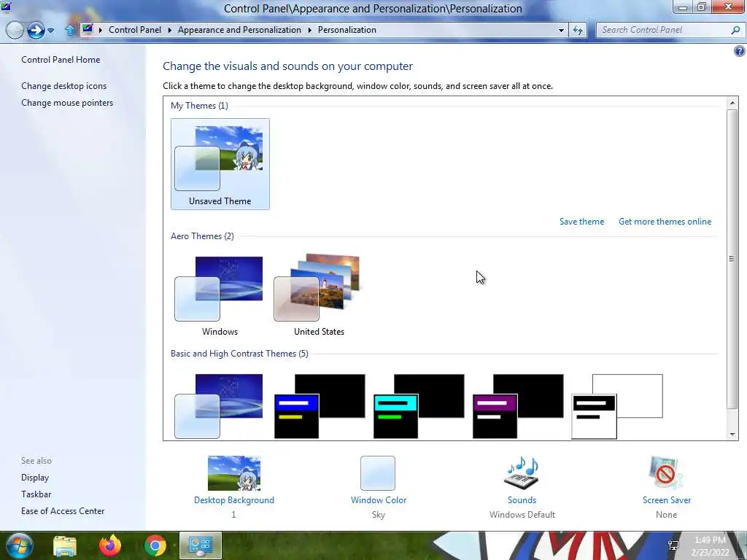Click the Refresh button next to address bar
Image resolution: width=747 pixels, height=560 pixels.
click(x=578, y=31)
